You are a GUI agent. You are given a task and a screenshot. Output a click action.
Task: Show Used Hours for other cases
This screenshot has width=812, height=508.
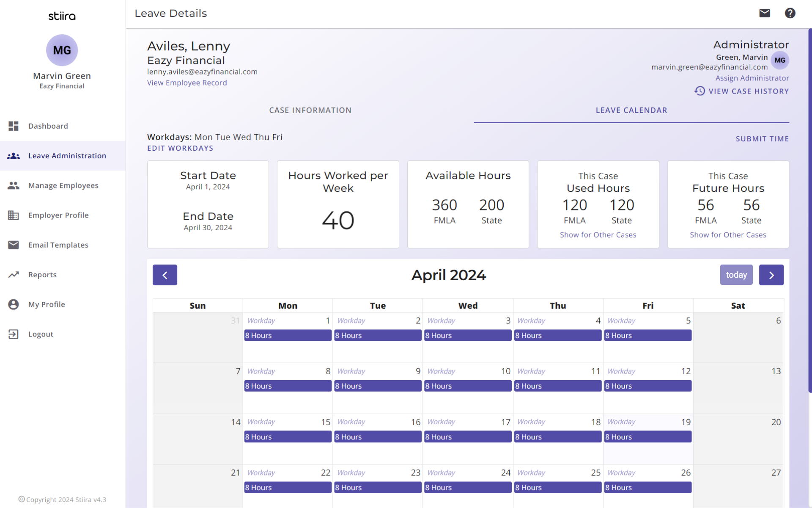coord(598,235)
